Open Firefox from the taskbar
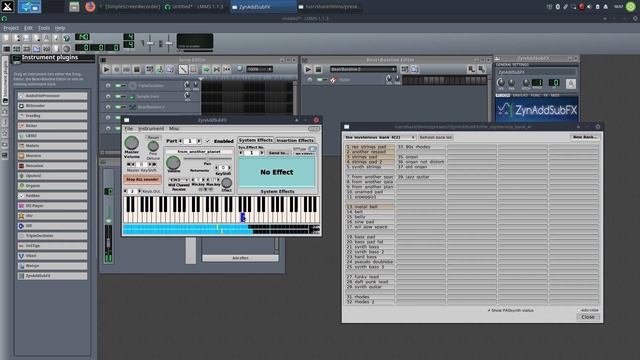The image size is (640, 360). tap(90, 7)
